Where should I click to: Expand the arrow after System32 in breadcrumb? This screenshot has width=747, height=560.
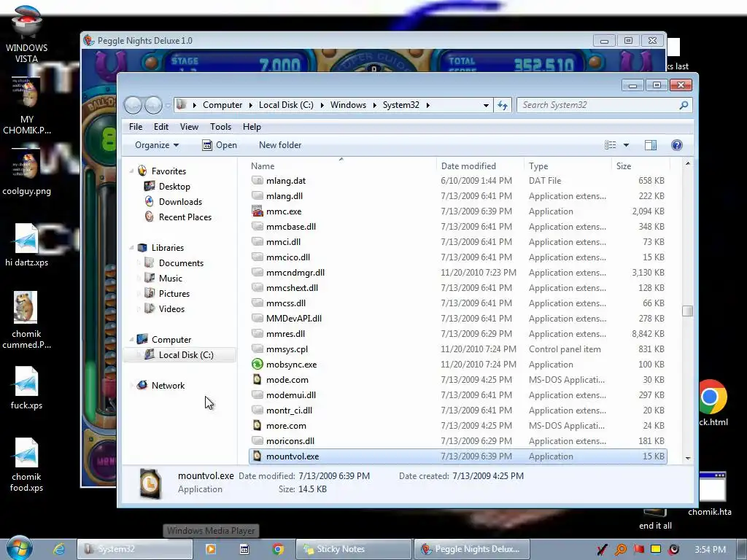click(x=427, y=105)
